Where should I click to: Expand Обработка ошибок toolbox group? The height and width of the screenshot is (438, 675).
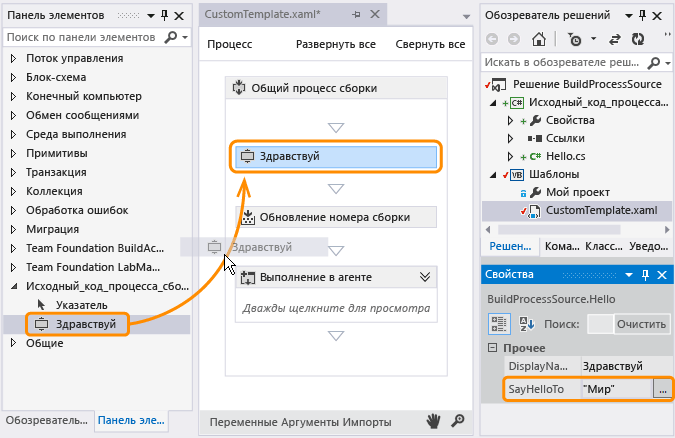click(x=13, y=210)
